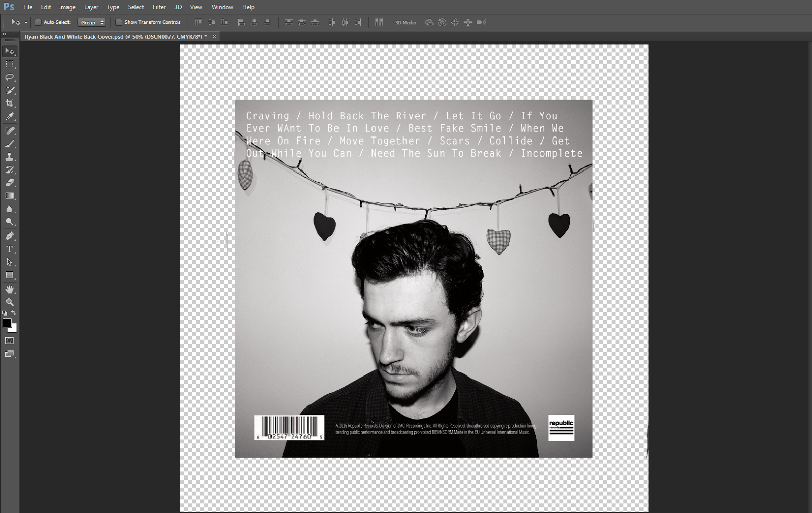This screenshot has height=513, width=812.
Task: Select the Spot Healing Brush tool
Action: (10, 131)
